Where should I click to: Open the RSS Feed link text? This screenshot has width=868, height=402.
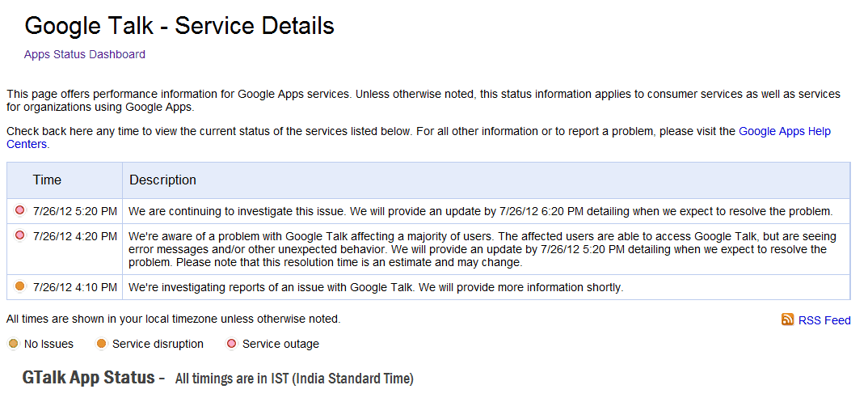click(824, 320)
